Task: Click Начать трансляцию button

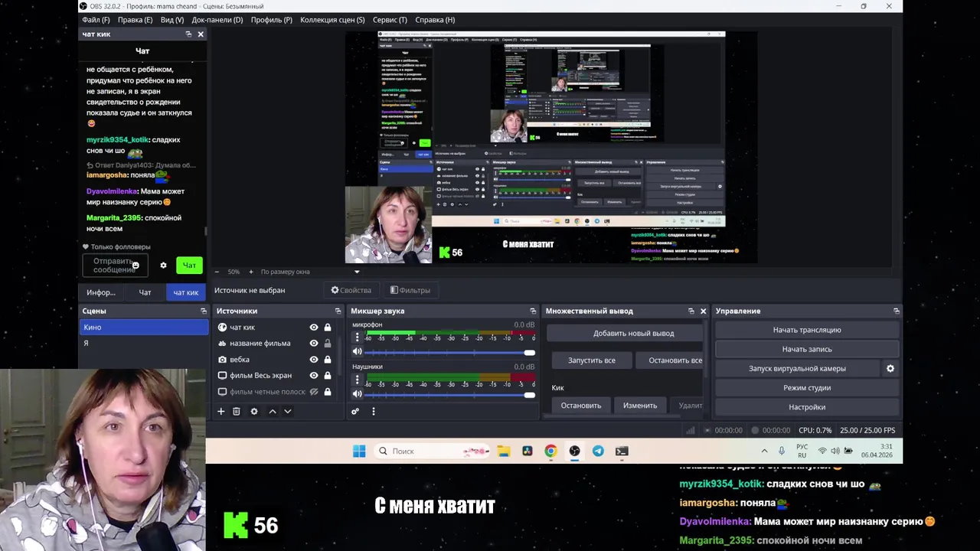Action: pos(807,330)
